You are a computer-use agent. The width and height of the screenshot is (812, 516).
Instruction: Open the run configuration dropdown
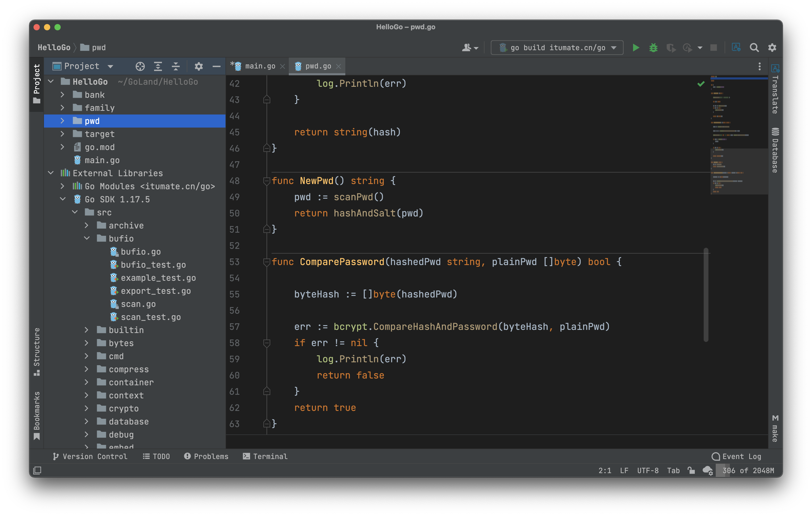tap(557, 48)
